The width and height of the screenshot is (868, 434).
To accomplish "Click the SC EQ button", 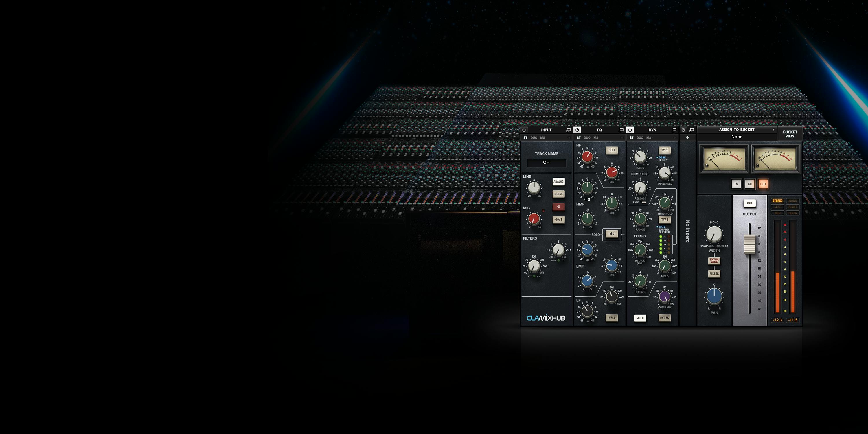I will click(x=640, y=318).
